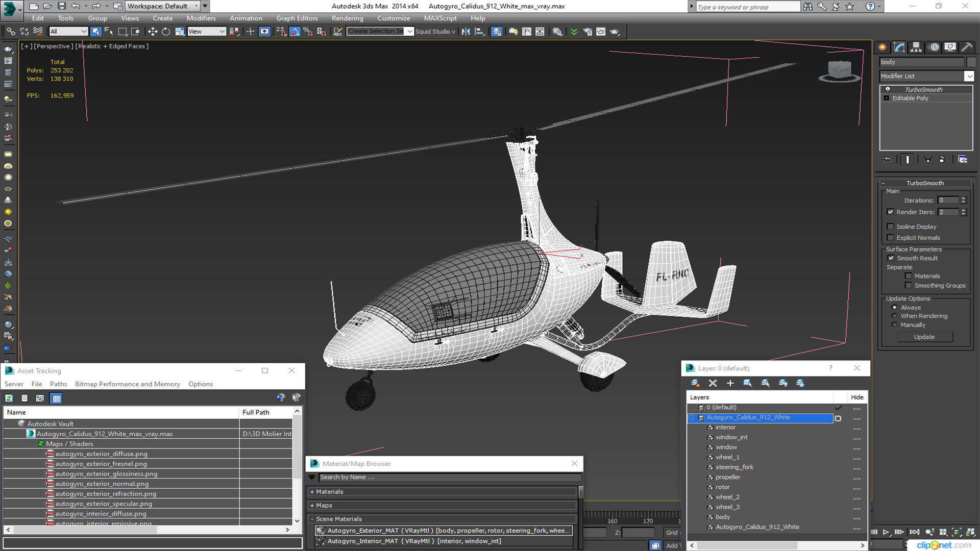Screen dimensions: 980x551
Task: Select the Manually update option
Action: [x=894, y=325]
